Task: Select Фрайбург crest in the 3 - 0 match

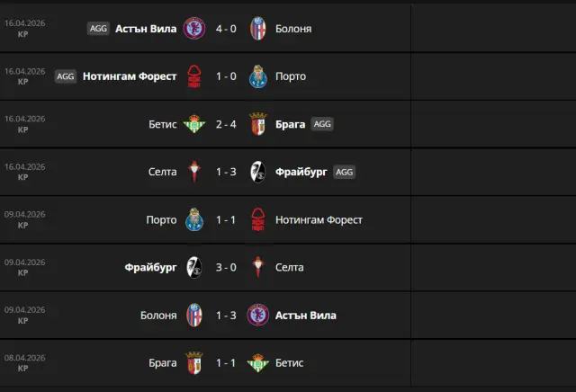Action: 193,267
